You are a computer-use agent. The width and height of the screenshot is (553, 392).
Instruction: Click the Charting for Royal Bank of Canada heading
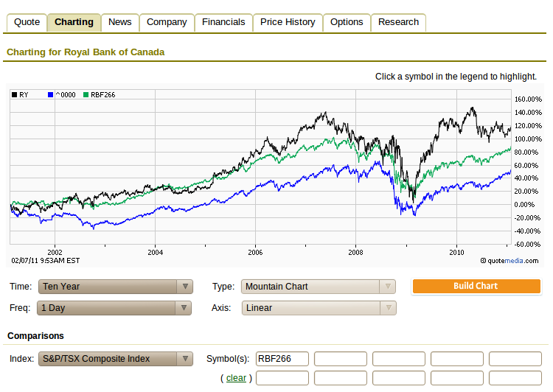coord(86,52)
